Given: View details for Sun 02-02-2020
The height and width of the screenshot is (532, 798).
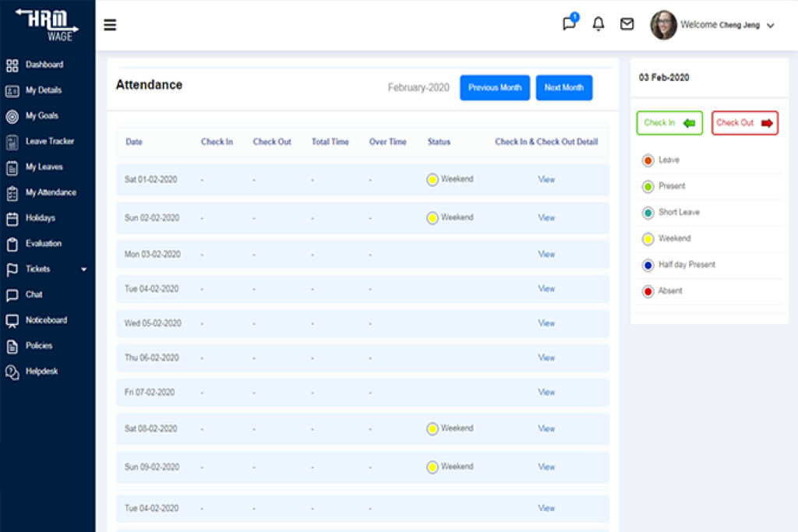Looking at the screenshot, I should pos(546,217).
